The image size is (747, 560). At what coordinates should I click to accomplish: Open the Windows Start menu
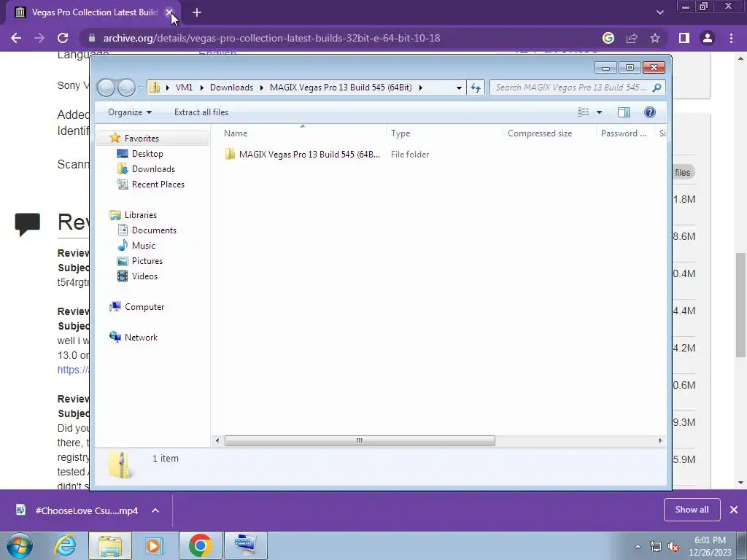[19, 545]
